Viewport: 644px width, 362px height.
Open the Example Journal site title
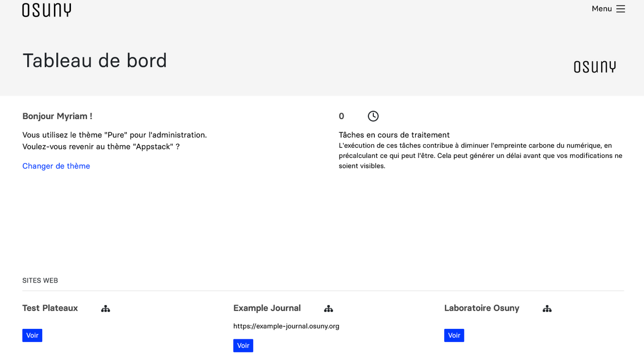(267, 308)
